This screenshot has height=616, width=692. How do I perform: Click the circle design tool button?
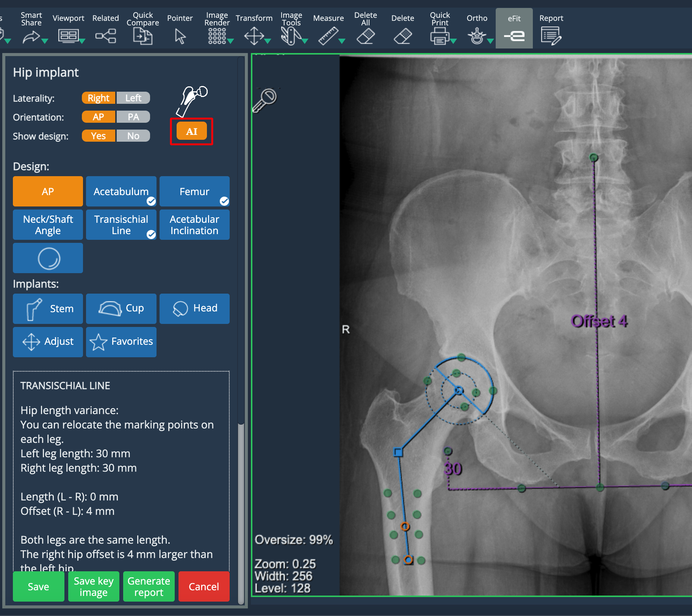click(48, 258)
